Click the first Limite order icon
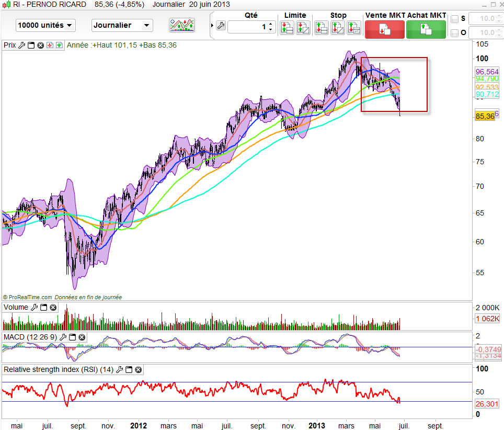This screenshot has width=504, height=430. click(x=287, y=27)
